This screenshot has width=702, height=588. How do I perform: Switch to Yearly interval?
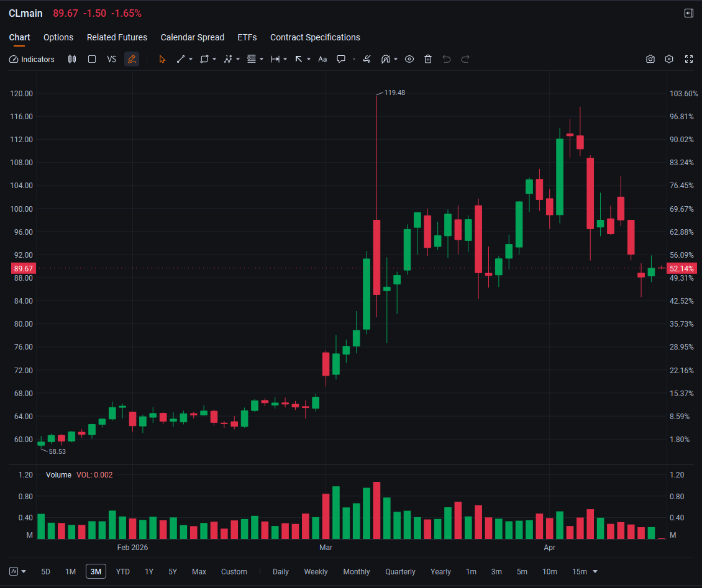pyautogui.click(x=440, y=571)
